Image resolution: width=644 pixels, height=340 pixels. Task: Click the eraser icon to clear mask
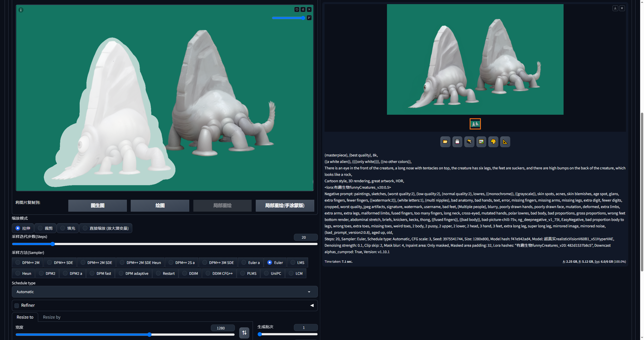303,10
